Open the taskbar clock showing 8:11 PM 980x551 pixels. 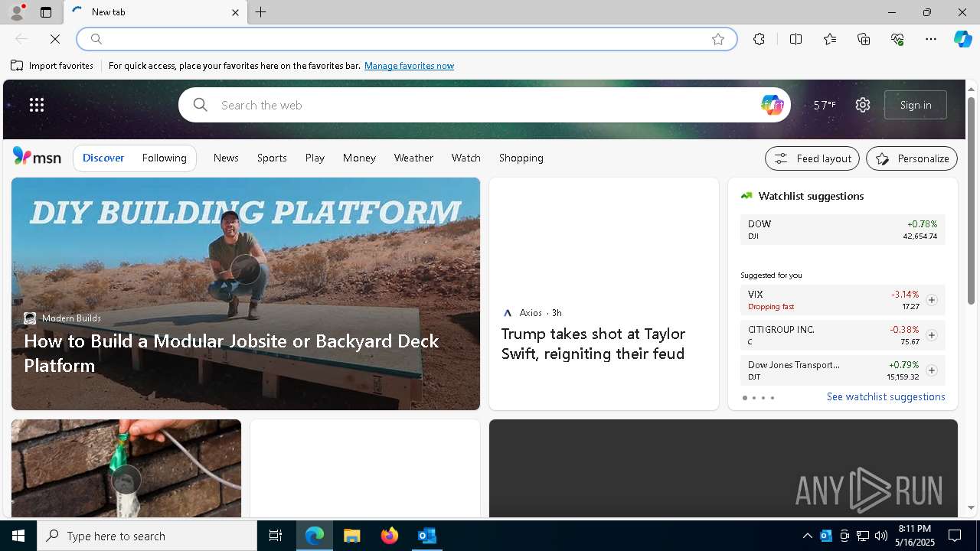(915, 536)
